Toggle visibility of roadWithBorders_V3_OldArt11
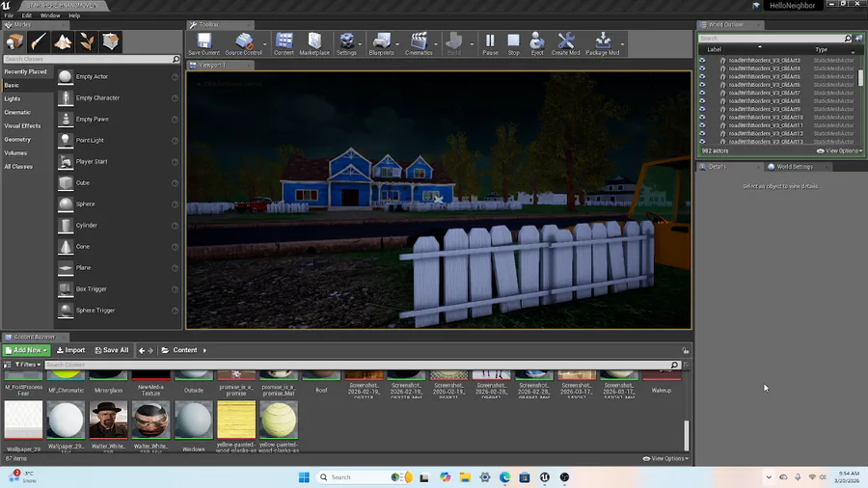This screenshot has height=488, width=868. tap(702, 125)
